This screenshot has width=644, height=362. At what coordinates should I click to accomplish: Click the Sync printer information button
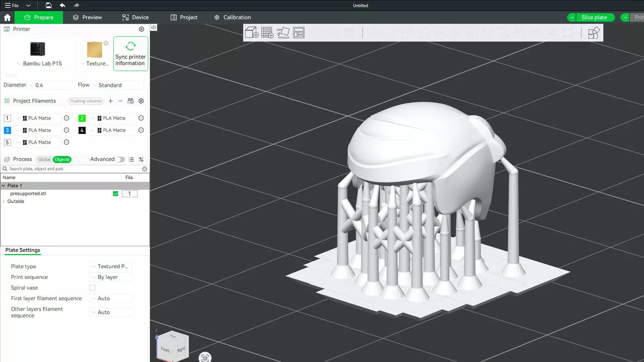coord(130,54)
